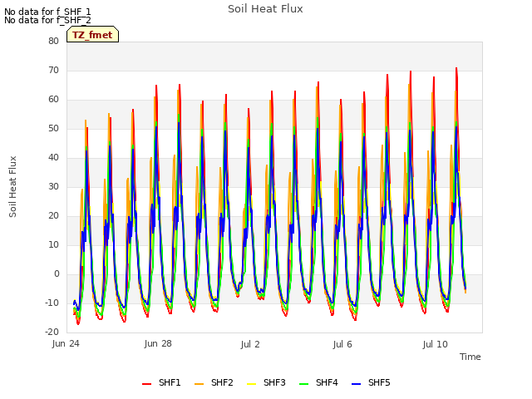The image size is (532, 399).
Task: Click the -20 y-axis tick value
Action: (x=52, y=332)
